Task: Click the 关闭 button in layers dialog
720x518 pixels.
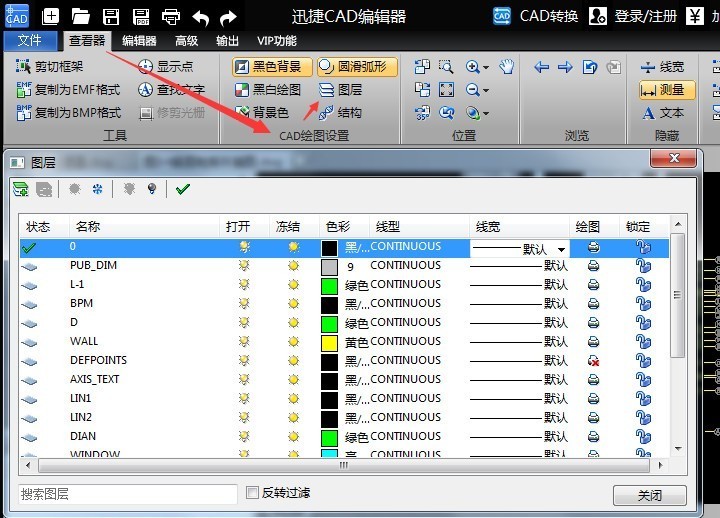Action: click(649, 495)
